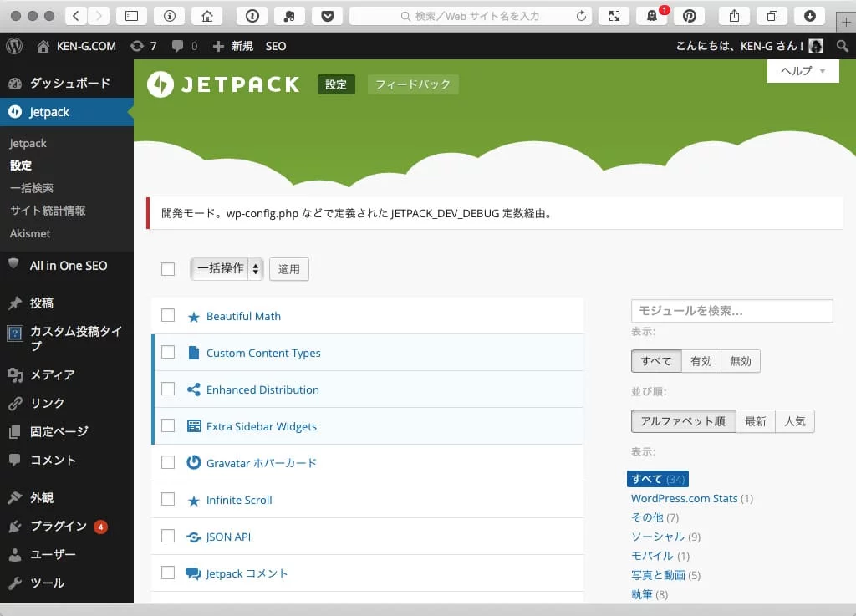Screen dimensions: 856x616
Task: Check the Beautiful Math checkbox
Action: coord(168,315)
